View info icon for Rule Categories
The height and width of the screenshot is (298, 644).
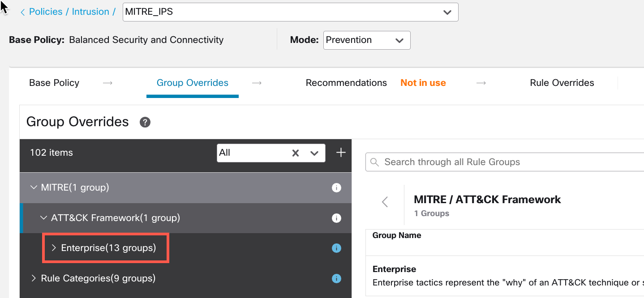336,278
